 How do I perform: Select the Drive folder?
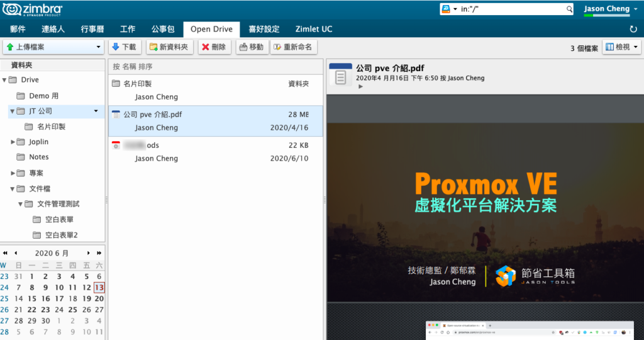(x=30, y=80)
